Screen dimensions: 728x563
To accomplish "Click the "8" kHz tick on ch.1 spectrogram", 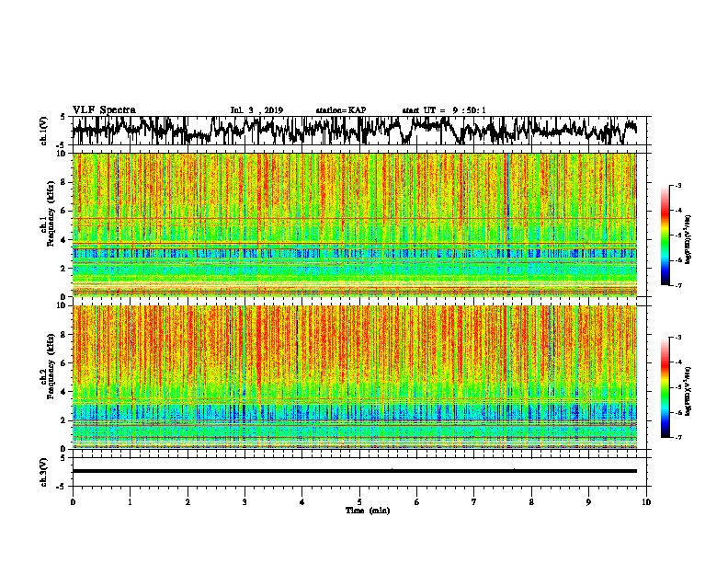I will tap(64, 182).
